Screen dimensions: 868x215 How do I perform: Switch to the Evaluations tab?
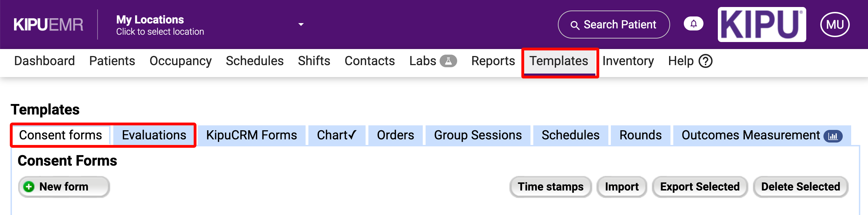(154, 135)
